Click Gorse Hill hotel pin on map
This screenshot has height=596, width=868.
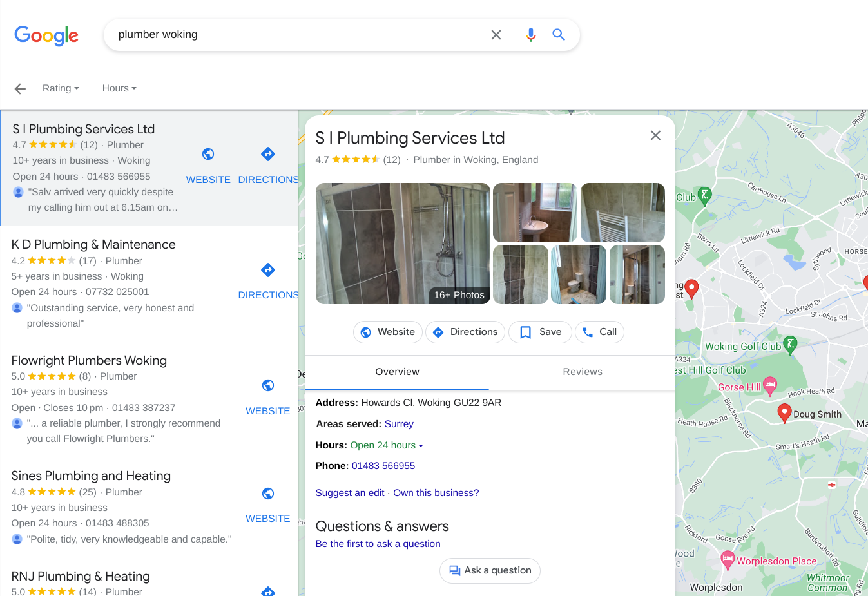770,385
